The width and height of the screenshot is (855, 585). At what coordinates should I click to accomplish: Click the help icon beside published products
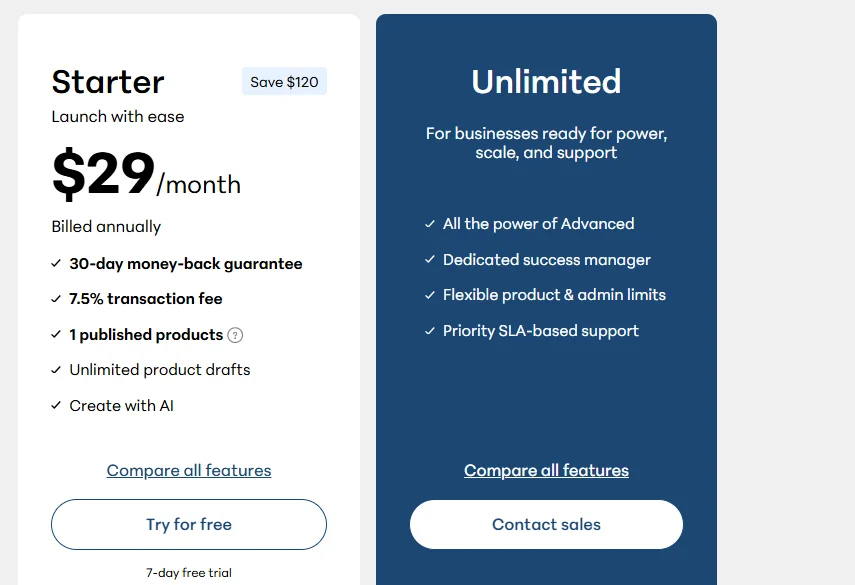coord(236,335)
